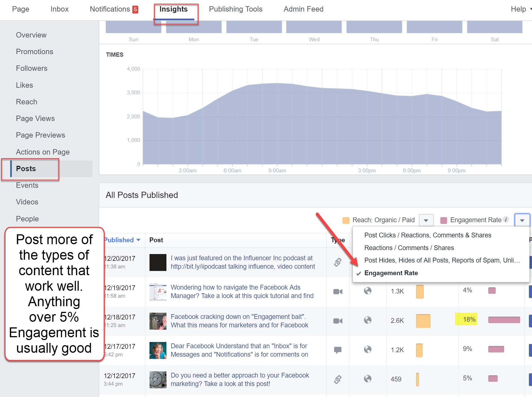532x397 pixels.
Task: Click the orange reach bar for the 2.6K post
Action: coord(423,321)
